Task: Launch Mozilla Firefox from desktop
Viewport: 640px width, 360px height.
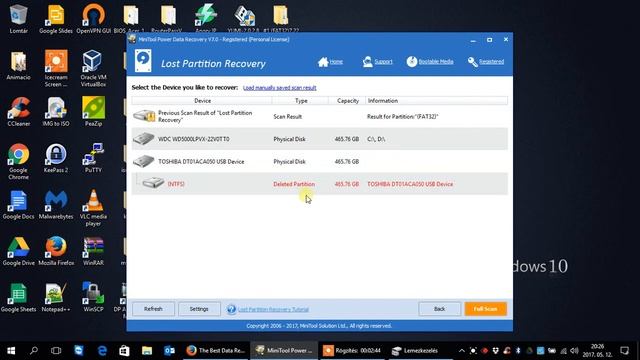Action: pos(56,251)
